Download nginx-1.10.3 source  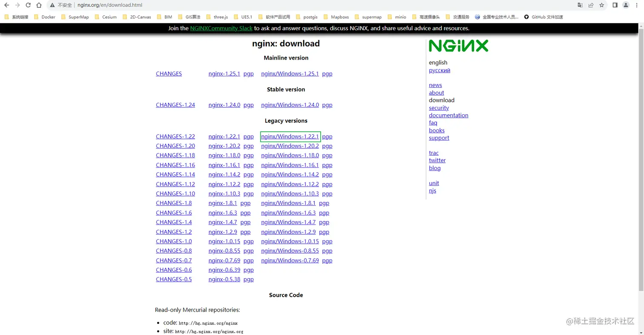pos(224,193)
